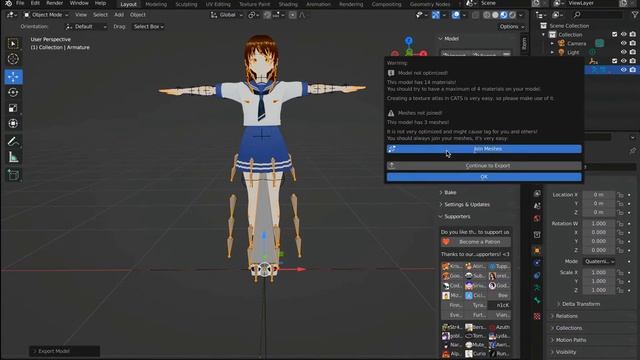640x360 pixels.
Task: Click the outliner filter funnel icon
Action: click(x=635, y=15)
